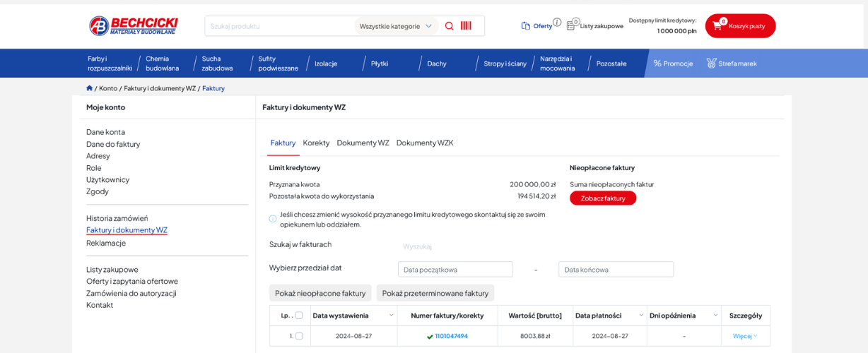This screenshot has width=868, height=353.
Task: Click Pokaż nieopłacone faktury button
Action: pyautogui.click(x=320, y=293)
